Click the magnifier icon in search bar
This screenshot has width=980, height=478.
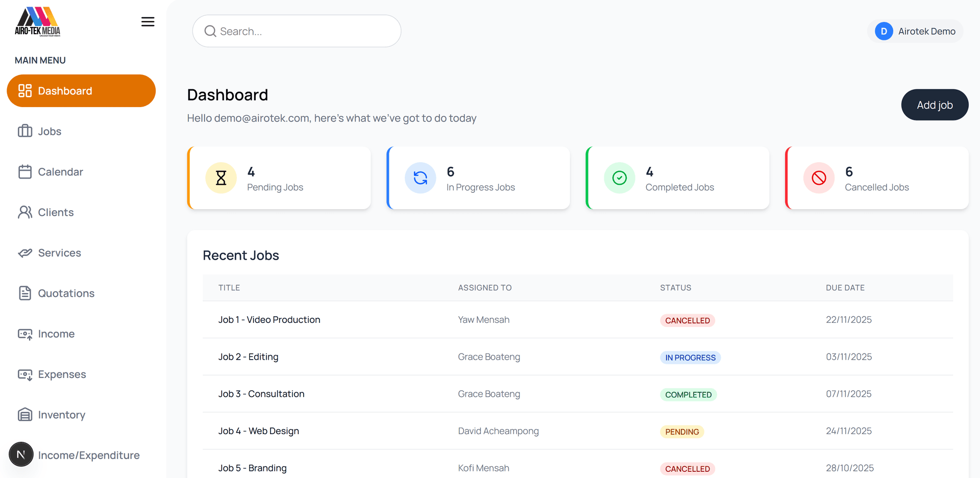point(210,31)
